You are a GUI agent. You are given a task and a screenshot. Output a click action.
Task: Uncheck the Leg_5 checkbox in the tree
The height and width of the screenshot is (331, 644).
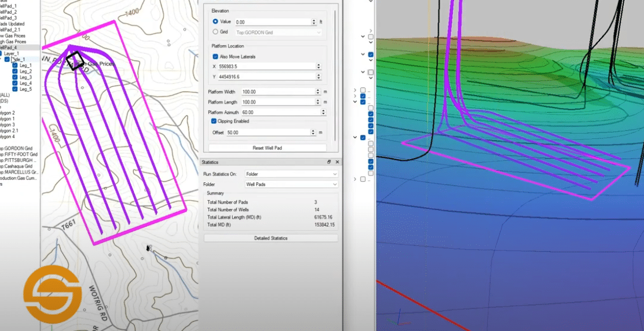click(15, 89)
